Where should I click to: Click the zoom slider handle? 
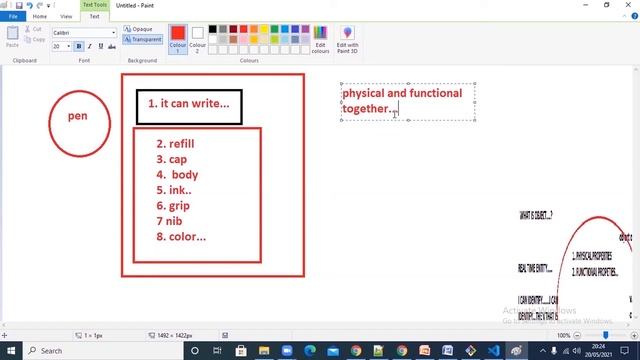606,335
